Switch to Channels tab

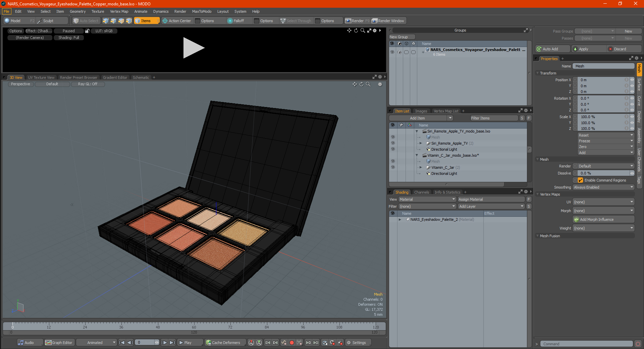click(421, 192)
